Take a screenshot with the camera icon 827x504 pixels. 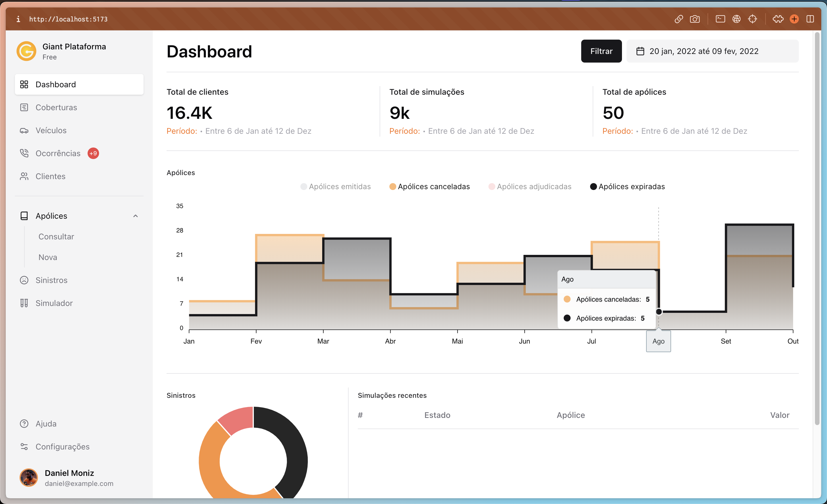pyautogui.click(x=695, y=19)
